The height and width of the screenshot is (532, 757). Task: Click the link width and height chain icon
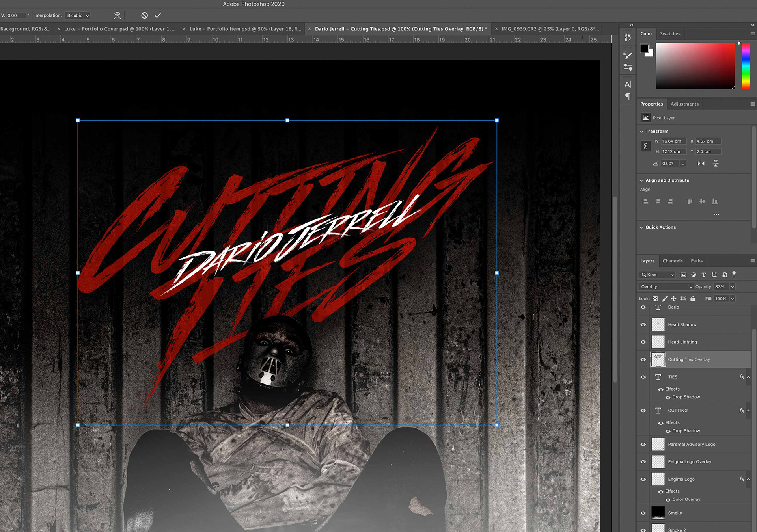click(645, 146)
